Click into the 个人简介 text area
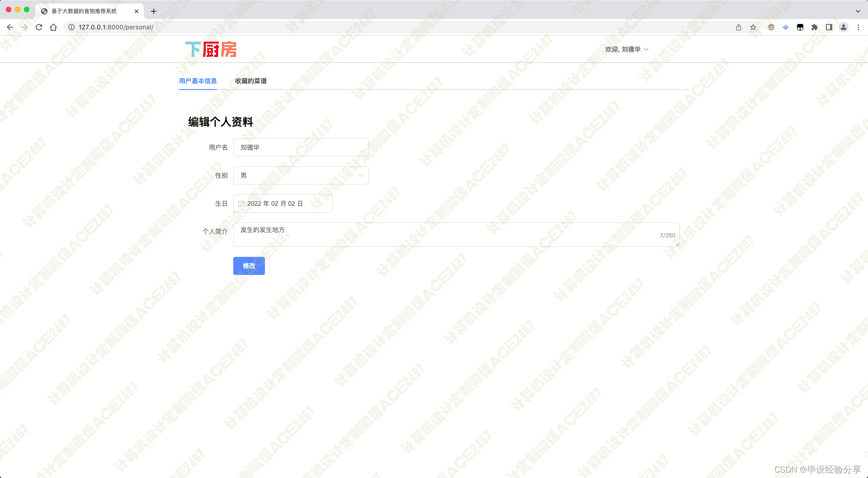The image size is (868, 478). click(457, 235)
